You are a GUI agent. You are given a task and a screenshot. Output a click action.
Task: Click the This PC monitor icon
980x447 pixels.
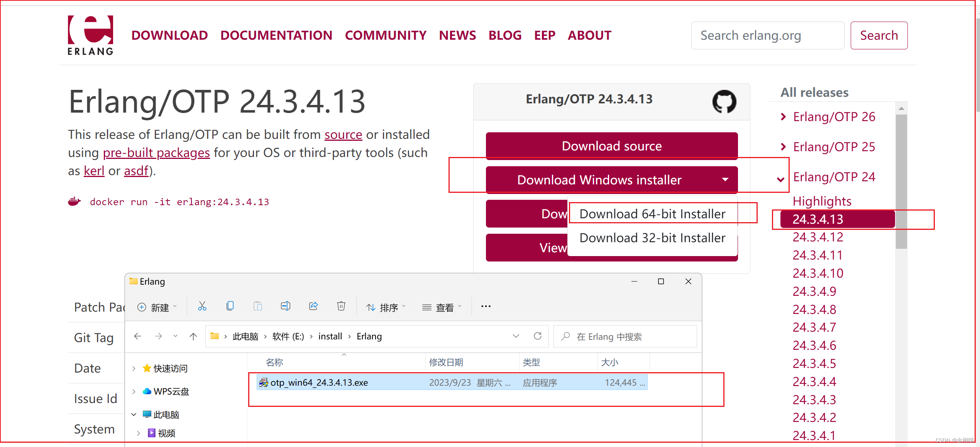(147, 415)
